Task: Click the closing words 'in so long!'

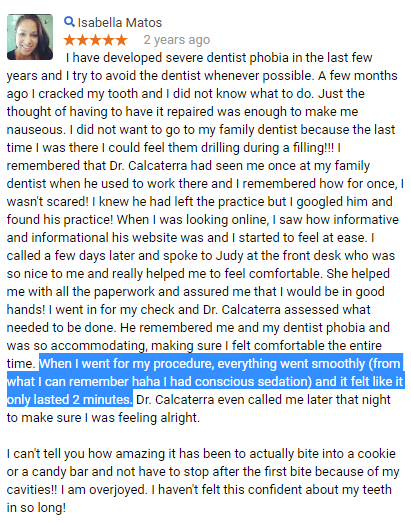Action: 36,508
